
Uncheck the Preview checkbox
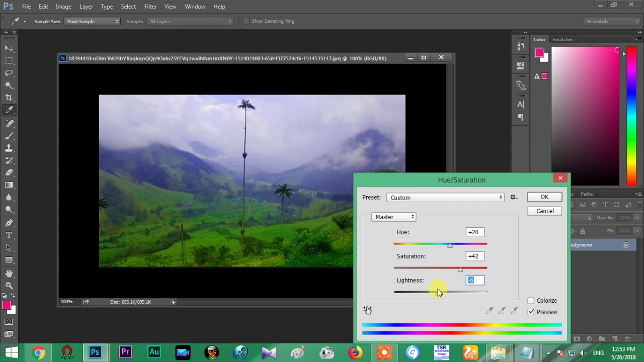click(x=531, y=312)
